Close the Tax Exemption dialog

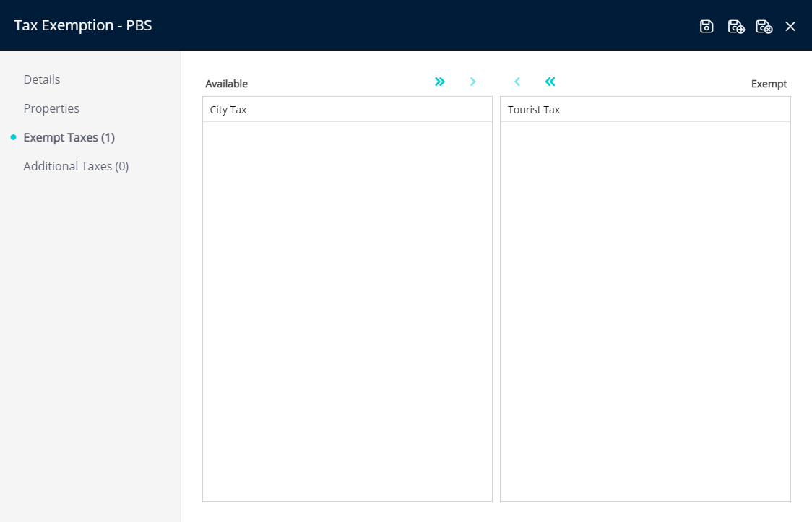pyautogui.click(x=790, y=27)
